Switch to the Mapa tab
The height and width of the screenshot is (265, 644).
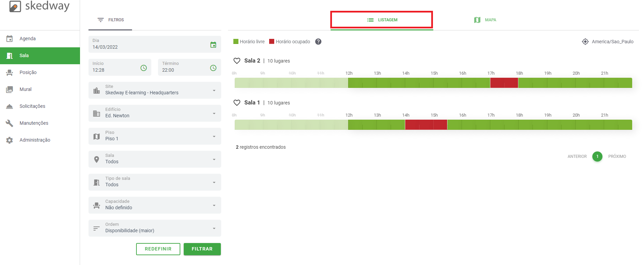click(x=485, y=20)
